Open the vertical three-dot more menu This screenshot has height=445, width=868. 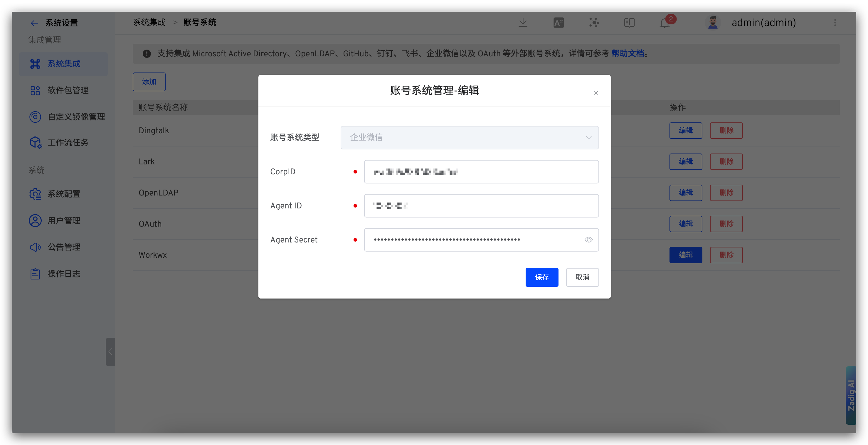pos(835,23)
